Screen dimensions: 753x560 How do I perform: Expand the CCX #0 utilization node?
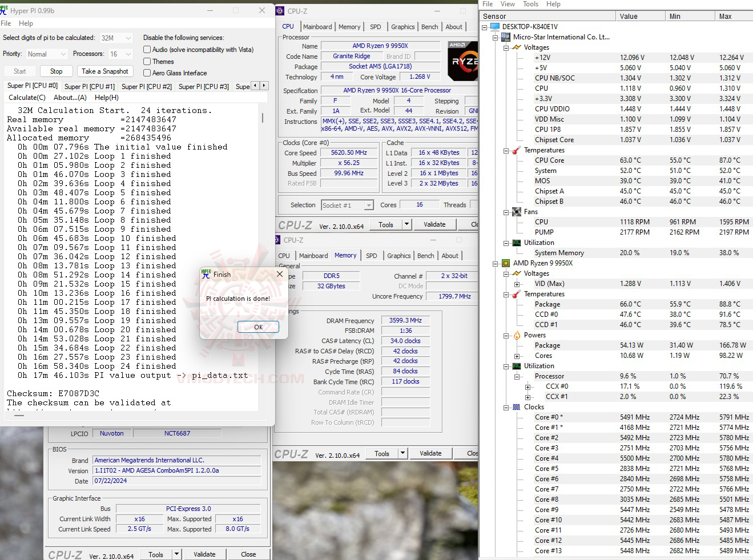528,386
